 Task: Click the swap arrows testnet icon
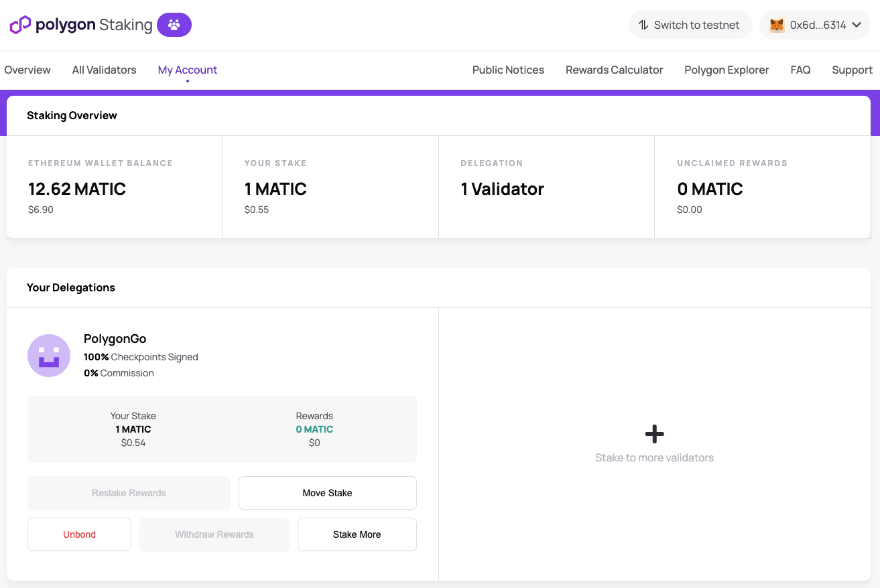click(x=643, y=25)
